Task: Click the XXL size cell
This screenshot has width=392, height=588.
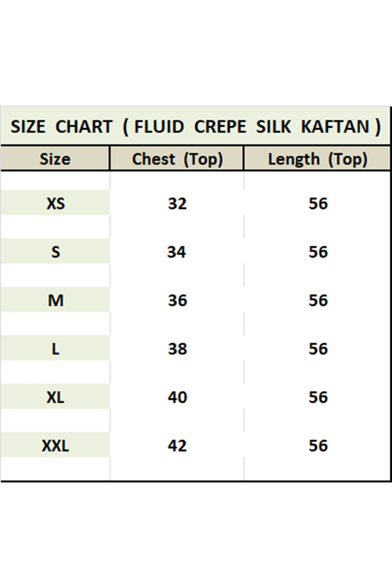Action: pyautogui.click(x=55, y=445)
